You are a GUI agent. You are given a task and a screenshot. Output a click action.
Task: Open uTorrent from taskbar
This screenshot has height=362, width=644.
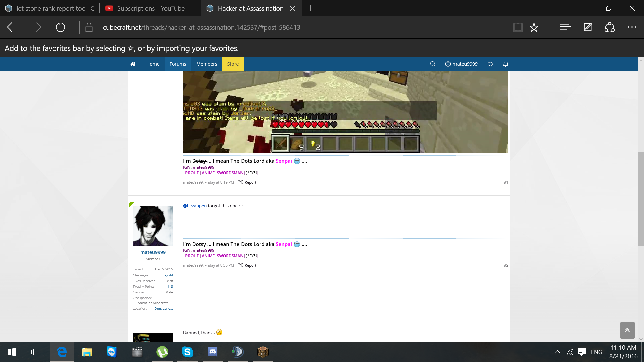click(162, 352)
